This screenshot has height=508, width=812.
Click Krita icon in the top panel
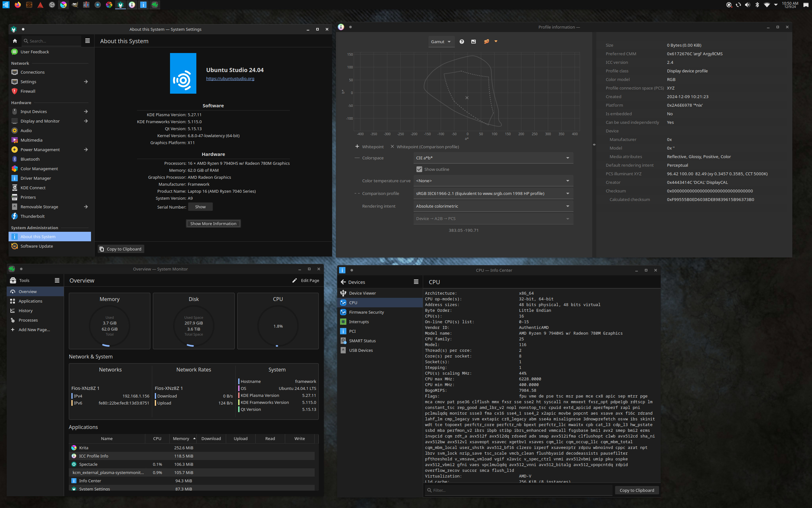coord(63,5)
